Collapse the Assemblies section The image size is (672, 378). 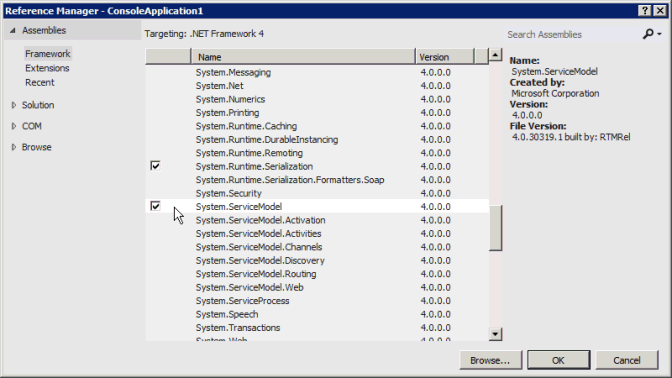[13, 30]
